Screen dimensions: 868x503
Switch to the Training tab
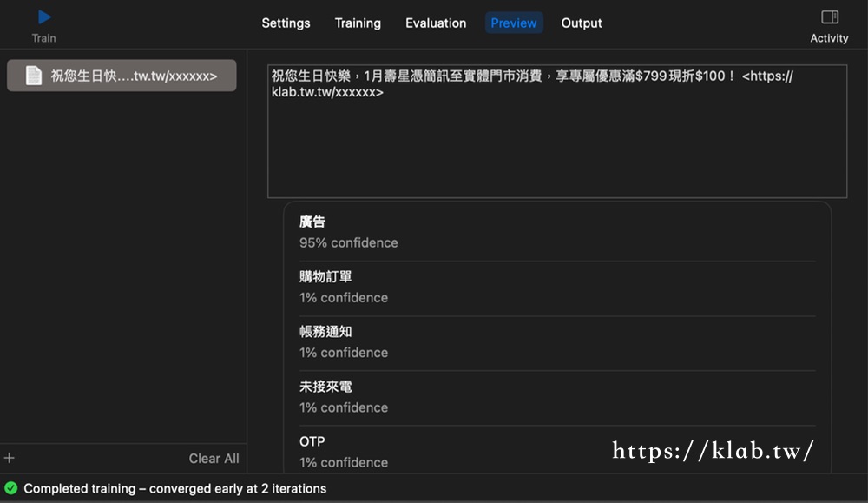coord(358,23)
